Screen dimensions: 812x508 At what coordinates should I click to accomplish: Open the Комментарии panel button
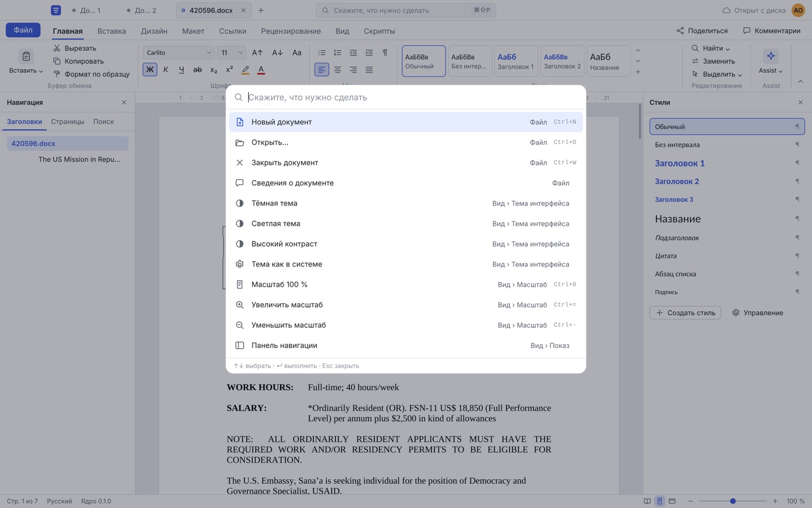pos(771,30)
